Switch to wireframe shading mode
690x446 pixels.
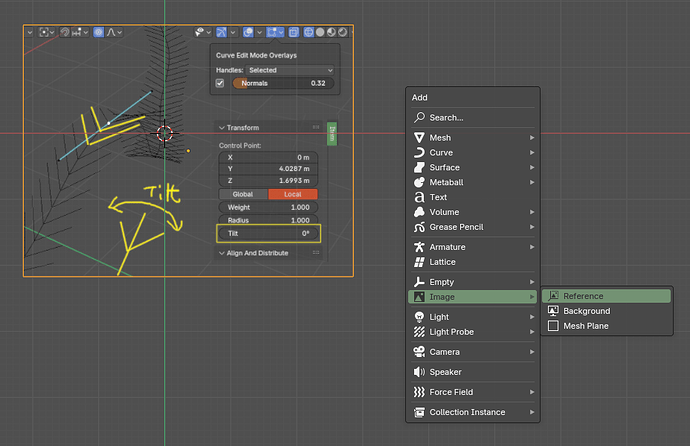click(308, 32)
